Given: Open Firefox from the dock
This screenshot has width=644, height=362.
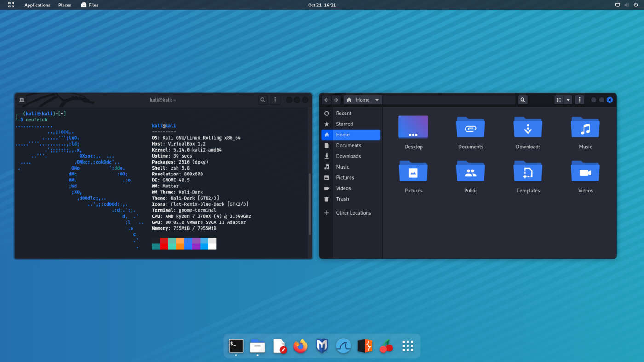Looking at the screenshot, I should coord(300,346).
